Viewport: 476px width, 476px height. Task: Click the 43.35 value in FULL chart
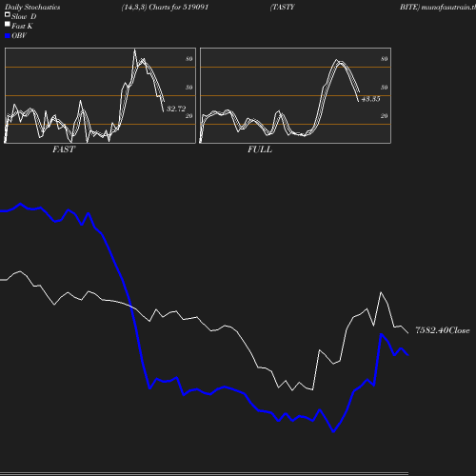[x=370, y=99]
